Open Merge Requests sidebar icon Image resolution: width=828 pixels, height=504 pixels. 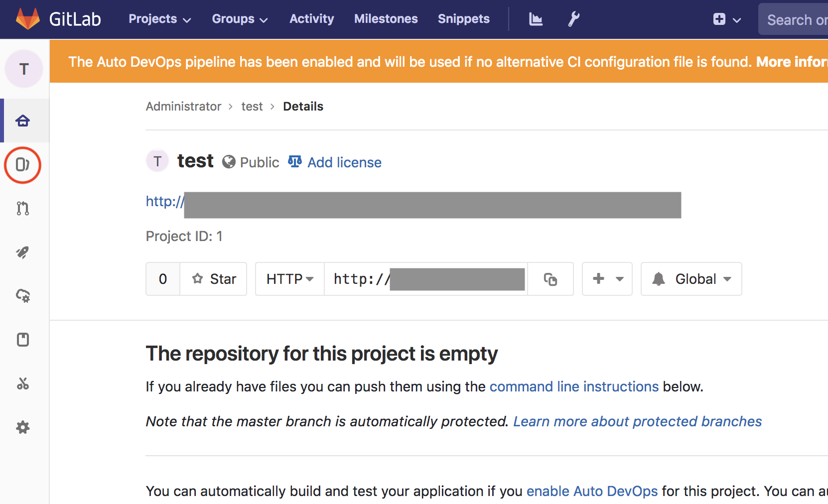[x=23, y=208]
